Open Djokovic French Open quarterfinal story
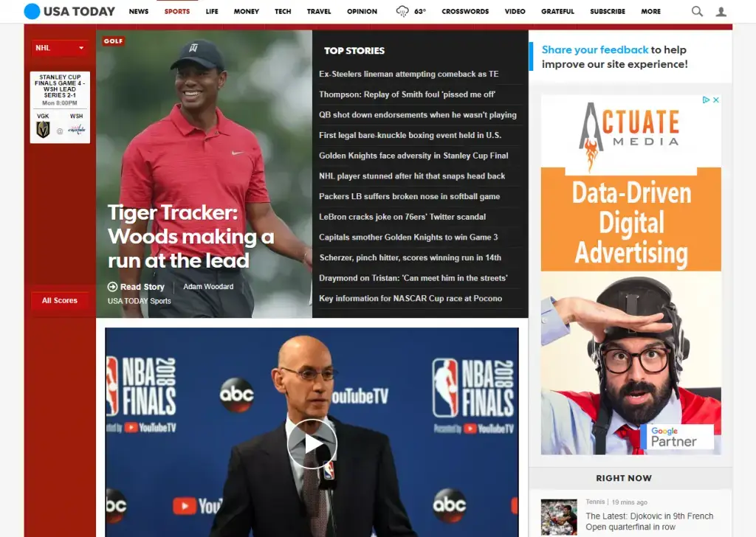 click(649, 522)
